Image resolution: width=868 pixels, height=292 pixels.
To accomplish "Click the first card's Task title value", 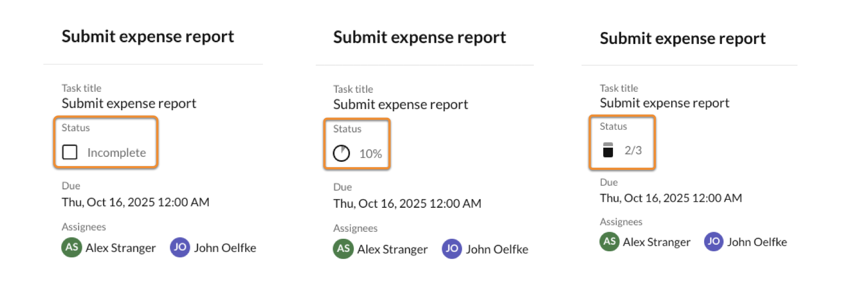I will click(x=129, y=104).
